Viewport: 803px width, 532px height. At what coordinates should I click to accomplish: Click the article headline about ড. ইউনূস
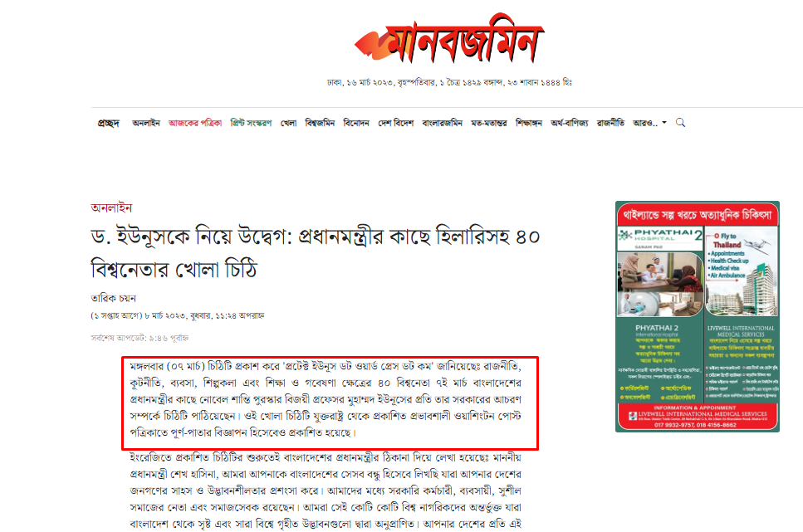[x=315, y=253]
